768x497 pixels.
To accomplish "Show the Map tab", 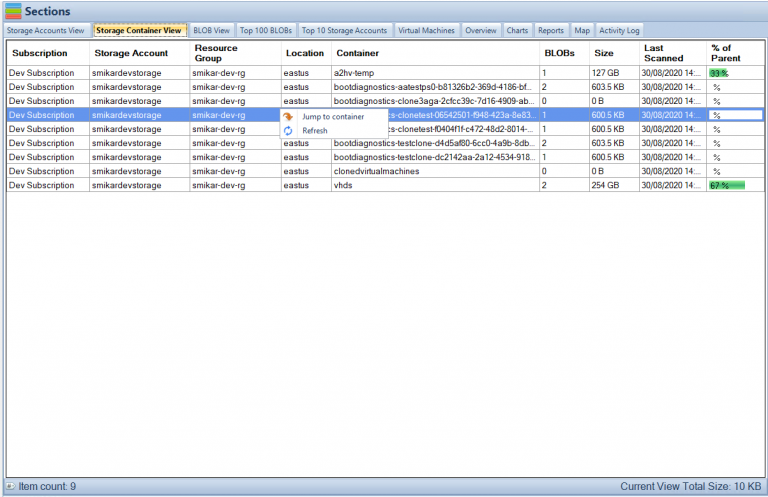I will [582, 30].
